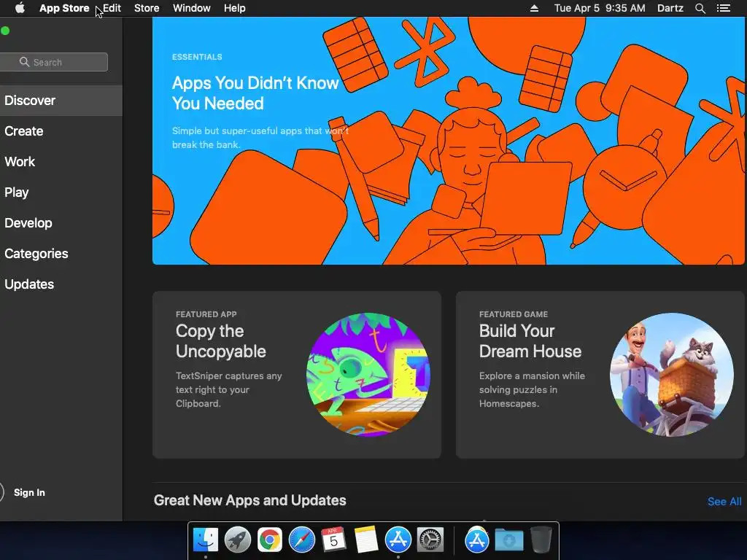The width and height of the screenshot is (747, 560).
Task: Open the Help menu
Action: (x=234, y=8)
